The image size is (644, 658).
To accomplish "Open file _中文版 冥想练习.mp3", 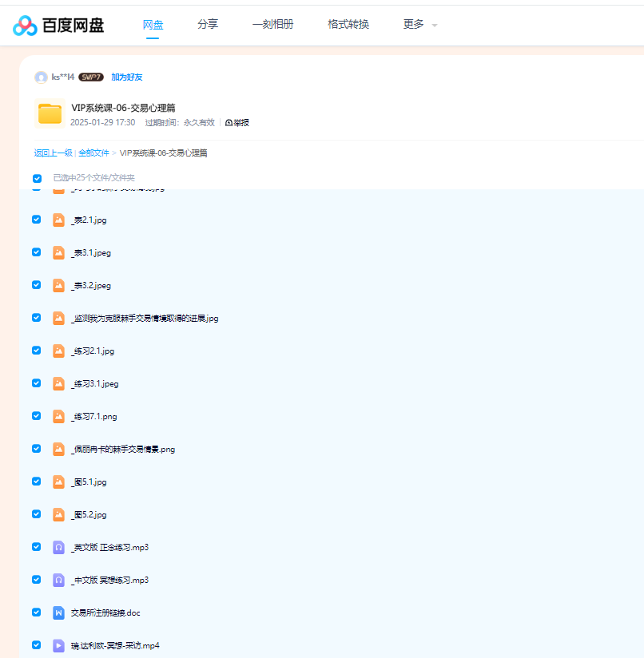I will pyautogui.click(x=109, y=580).
